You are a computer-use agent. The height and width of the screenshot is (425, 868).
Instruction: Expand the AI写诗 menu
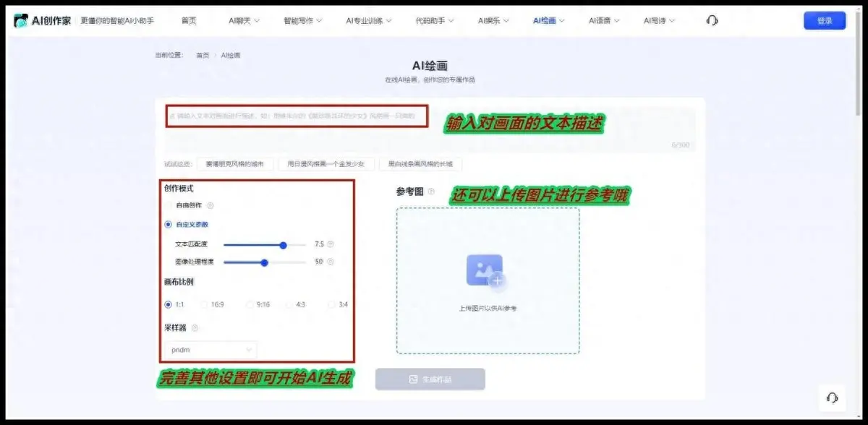click(x=660, y=21)
